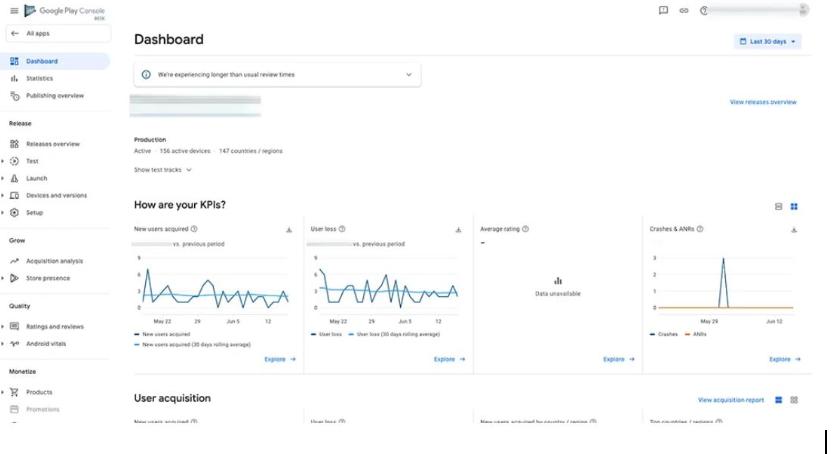Click the link icon in top bar

pos(684,11)
